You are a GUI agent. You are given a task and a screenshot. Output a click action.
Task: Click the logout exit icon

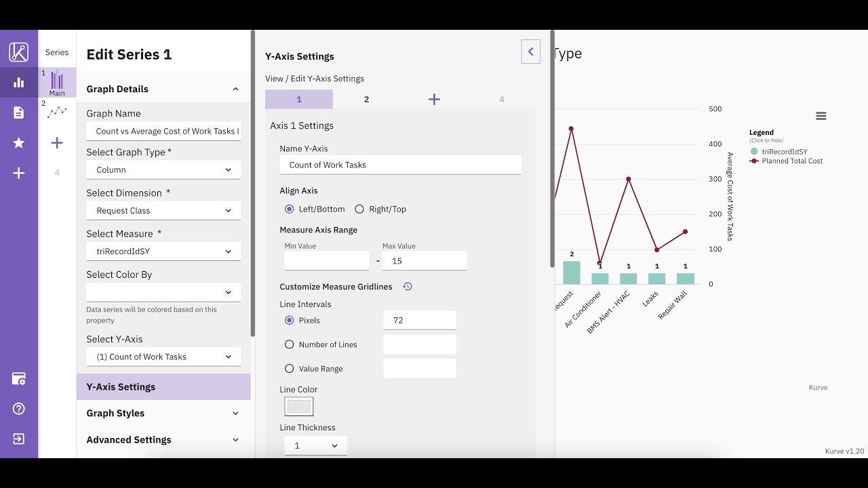[19, 439]
